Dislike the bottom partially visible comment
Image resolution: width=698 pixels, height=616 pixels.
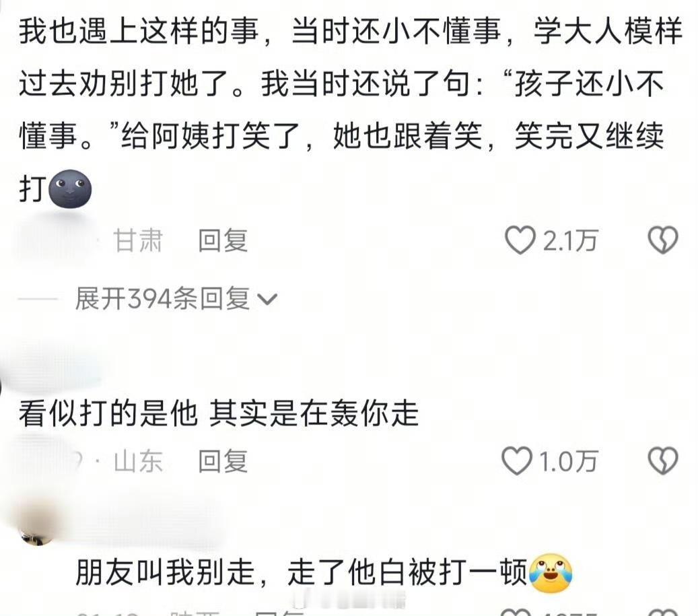(x=663, y=611)
